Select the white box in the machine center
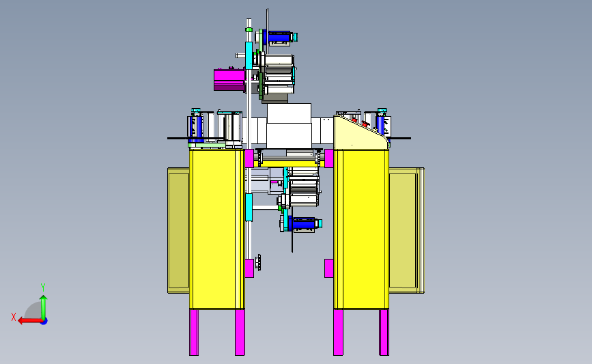 290,126
